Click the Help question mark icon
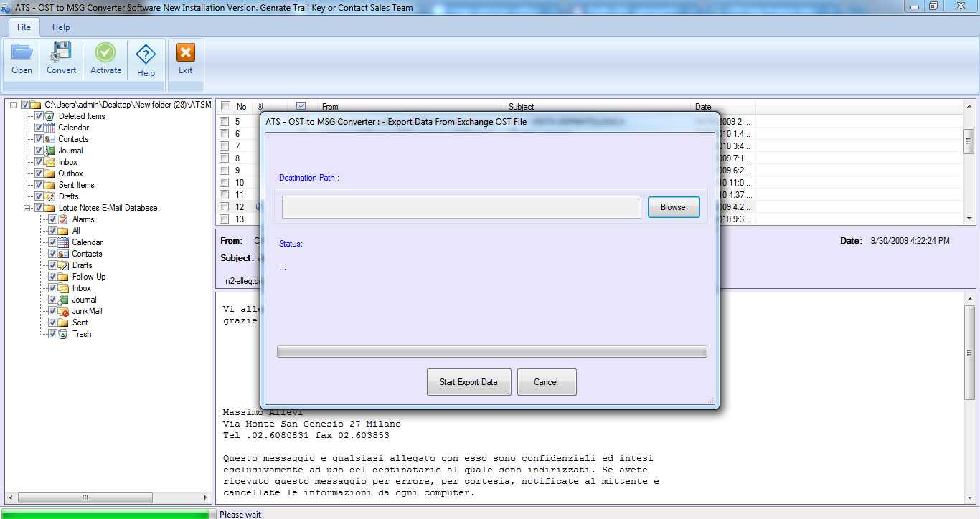 pyautogui.click(x=146, y=54)
